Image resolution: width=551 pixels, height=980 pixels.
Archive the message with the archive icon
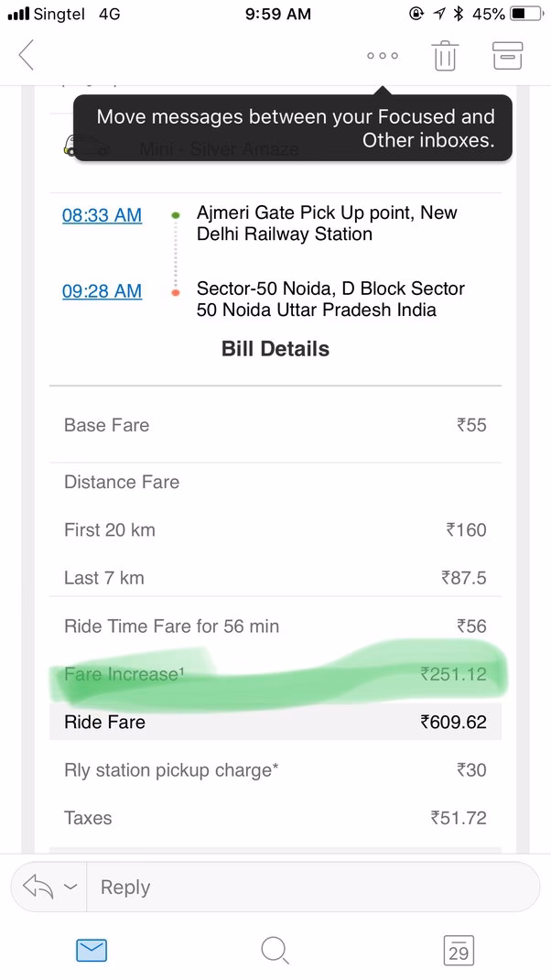point(507,55)
